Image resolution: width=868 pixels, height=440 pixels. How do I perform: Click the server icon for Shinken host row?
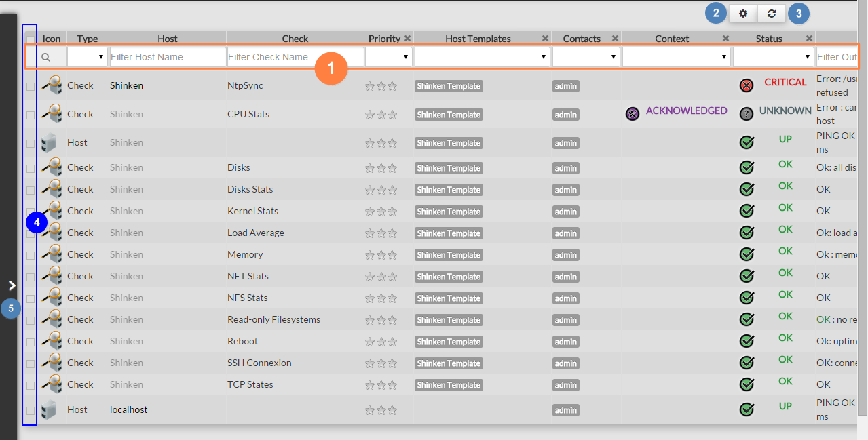pos(48,142)
